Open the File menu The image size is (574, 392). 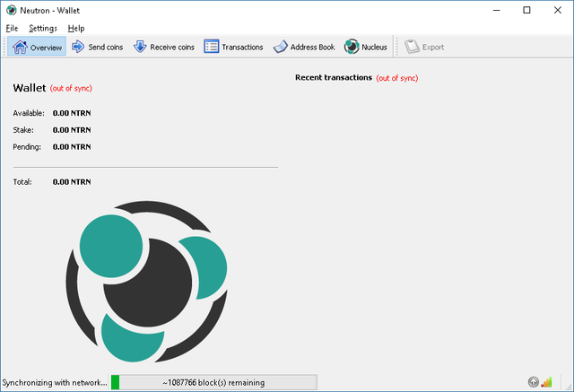point(12,28)
